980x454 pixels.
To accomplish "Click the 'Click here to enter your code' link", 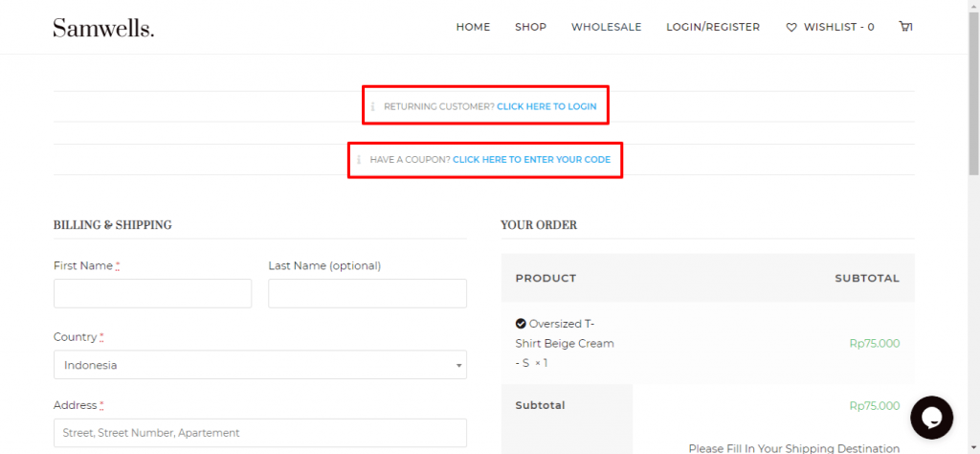I will point(531,159).
